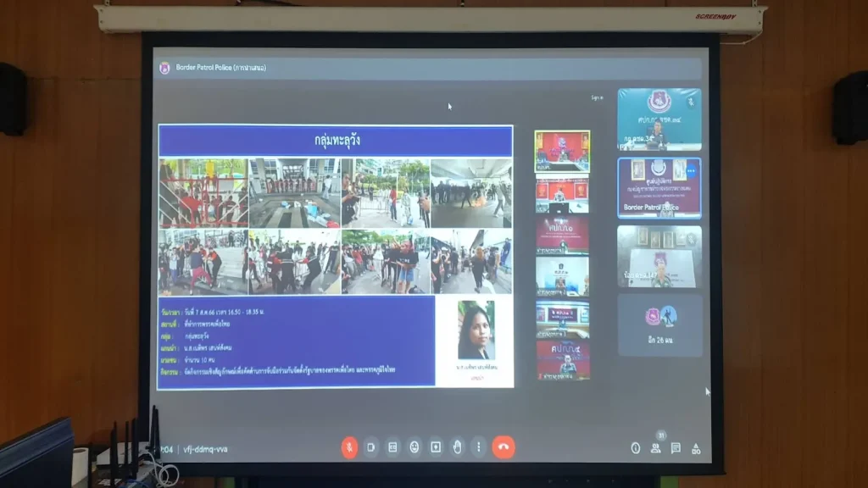Click the Border Patrol Police presenter avatar icon
Image resolution: width=868 pixels, height=488 pixels.
(x=164, y=68)
